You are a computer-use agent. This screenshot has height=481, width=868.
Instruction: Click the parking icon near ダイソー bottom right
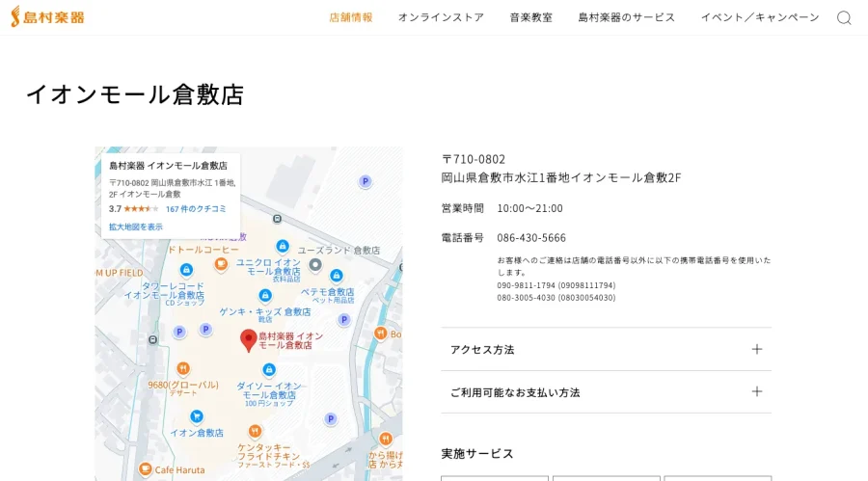331,419
